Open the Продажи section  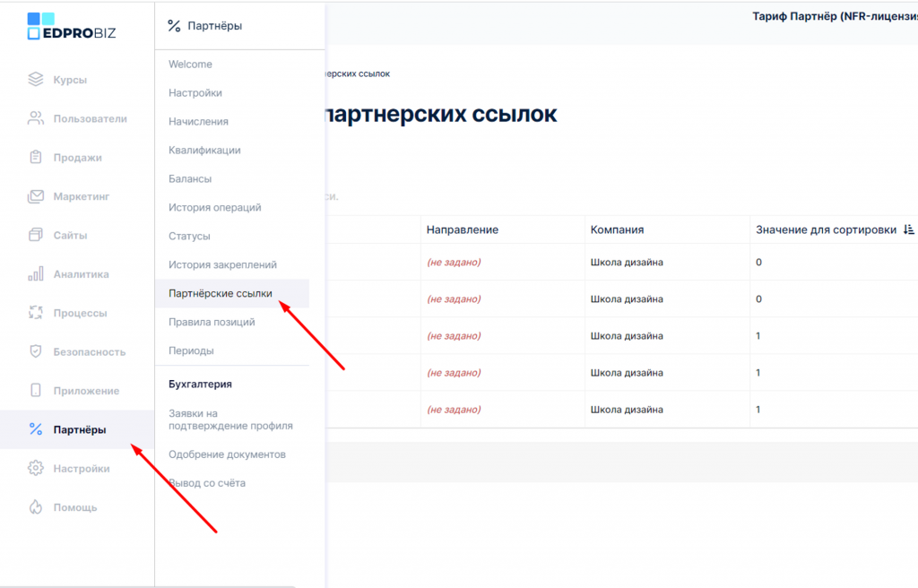coord(77,158)
